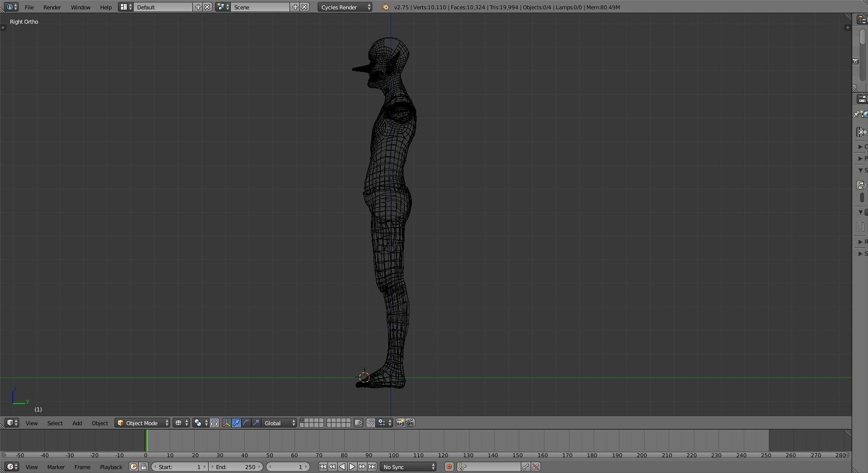The width and height of the screenshot is (868, 473).
Task: Click frame 100 on the timeline ruler
Action: [394, 455]
